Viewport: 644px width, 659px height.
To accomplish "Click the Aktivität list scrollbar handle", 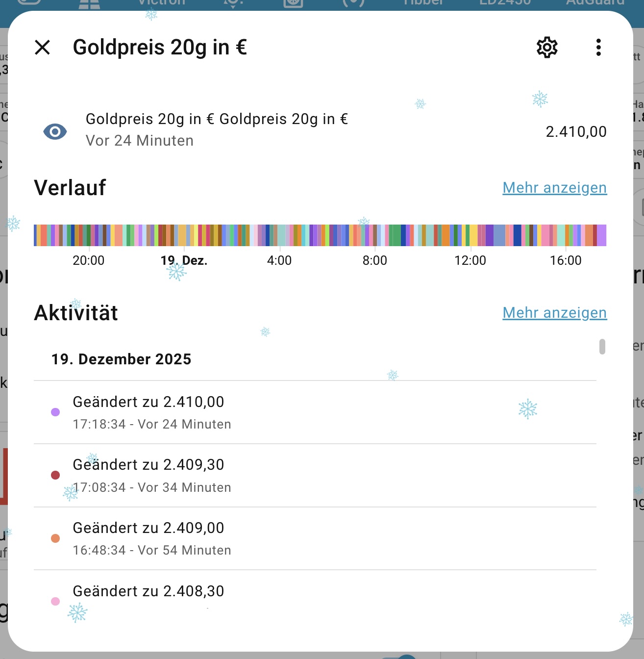I will tap(602, 347).
